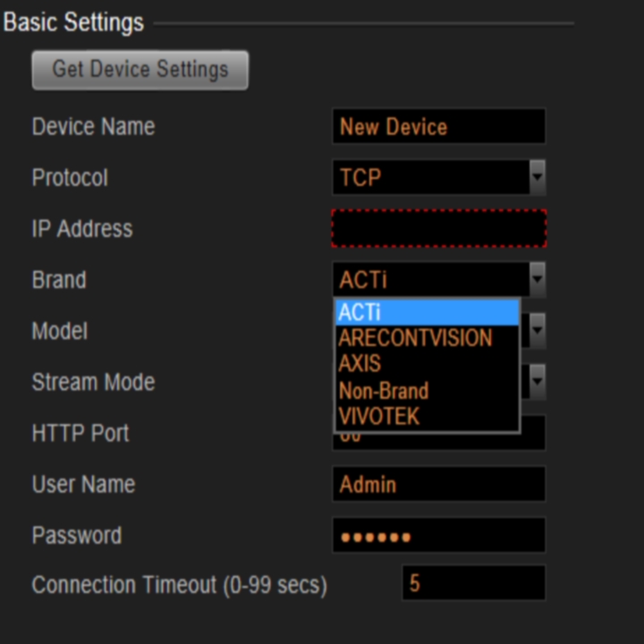The height and width of the screenshot is (644, 644).
Task: Open the Protocol dropdown arrow
Action: coord(537,178)
